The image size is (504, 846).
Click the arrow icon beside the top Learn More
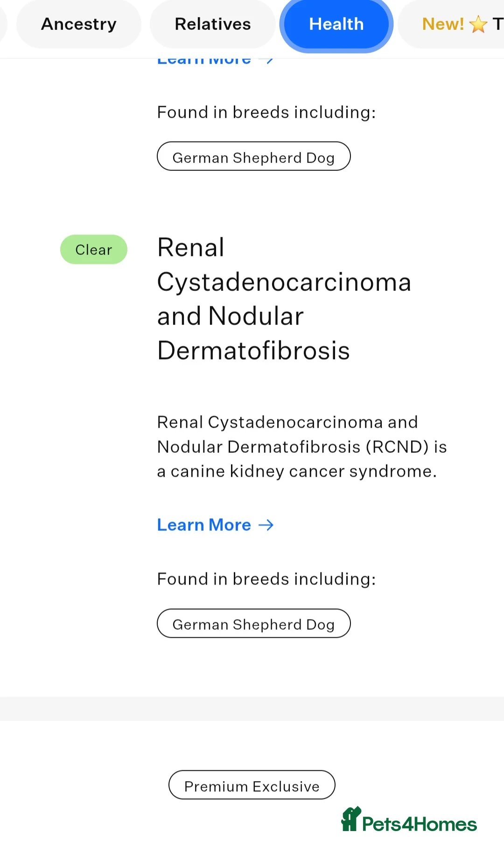pos(266,59)
